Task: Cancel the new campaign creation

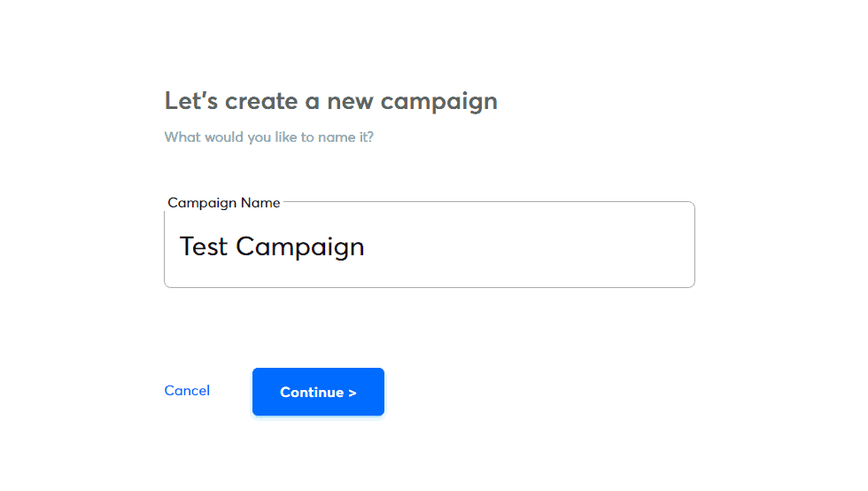Action: 187,391
